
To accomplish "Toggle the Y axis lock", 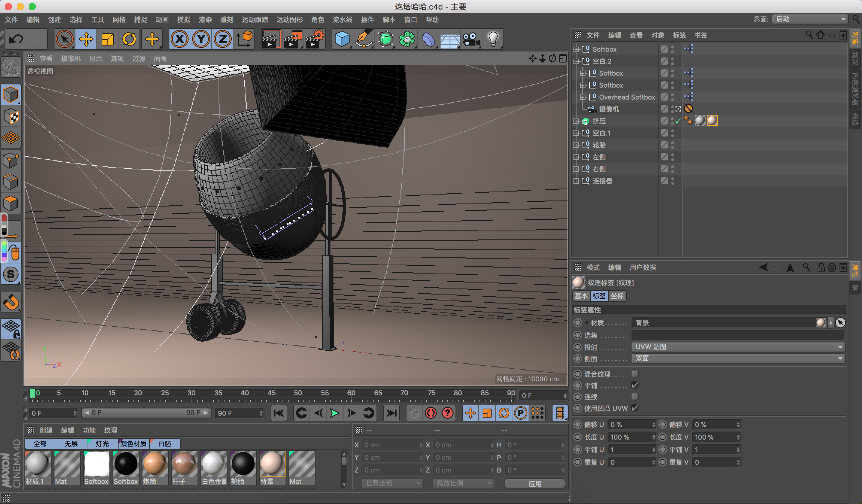I will click(x=201, y=39).
